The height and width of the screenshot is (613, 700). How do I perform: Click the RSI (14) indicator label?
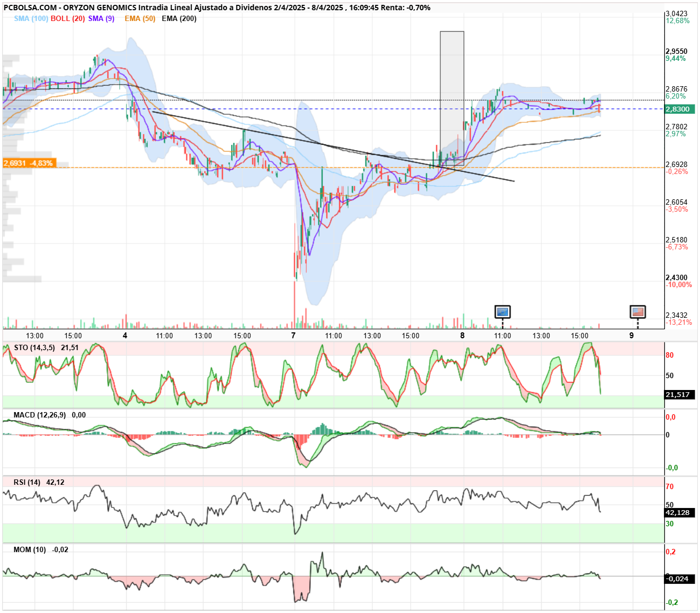(x=27, y=482)
